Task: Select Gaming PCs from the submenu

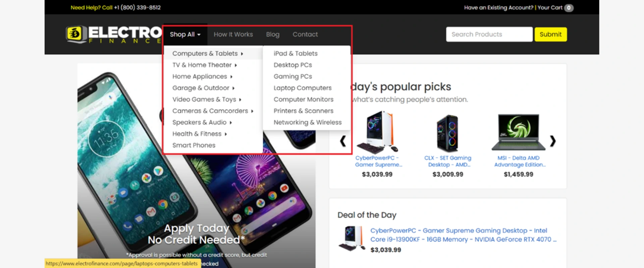Action: point(292,76)
